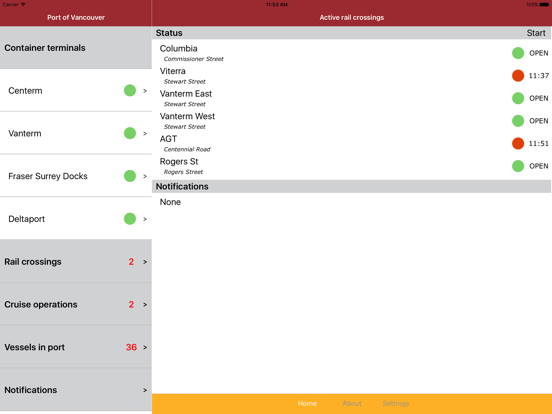Viewport: 552px width, 414px height.
Task: Click the Viterra crossing name
Action: [172, 71]
